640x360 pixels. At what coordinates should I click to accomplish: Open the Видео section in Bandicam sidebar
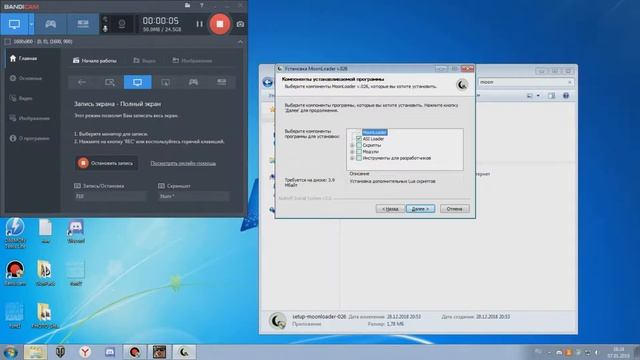tap(21, 98)
